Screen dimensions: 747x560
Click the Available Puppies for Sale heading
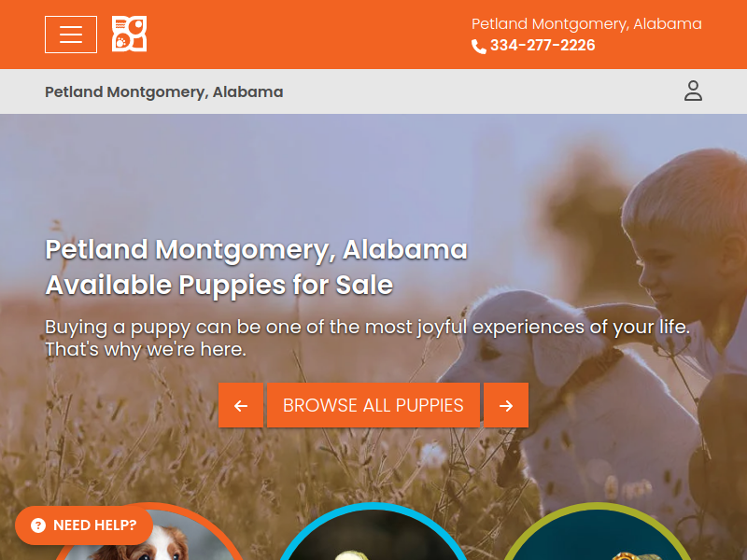coord(219,285)
